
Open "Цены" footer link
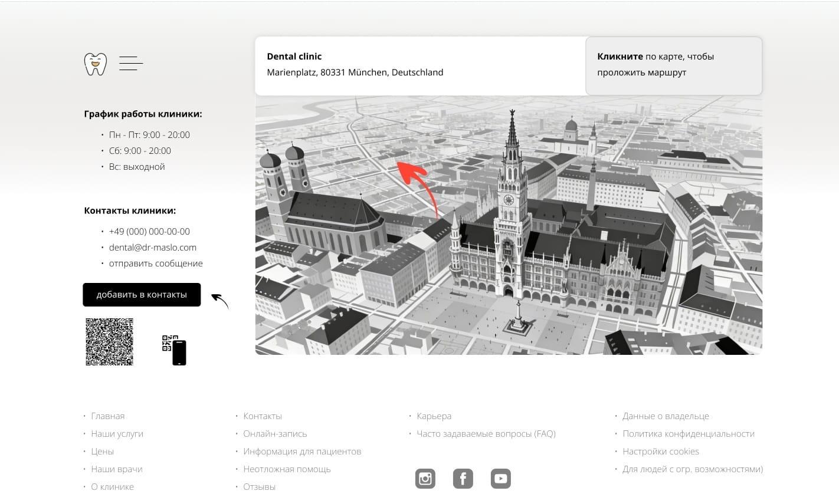pyautogui.click(x=103, y=452)
